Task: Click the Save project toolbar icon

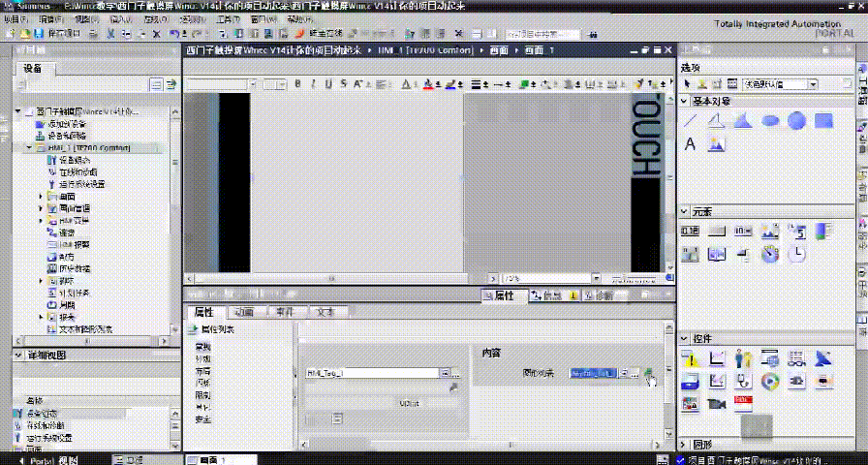Action: (x=39, y=34)
